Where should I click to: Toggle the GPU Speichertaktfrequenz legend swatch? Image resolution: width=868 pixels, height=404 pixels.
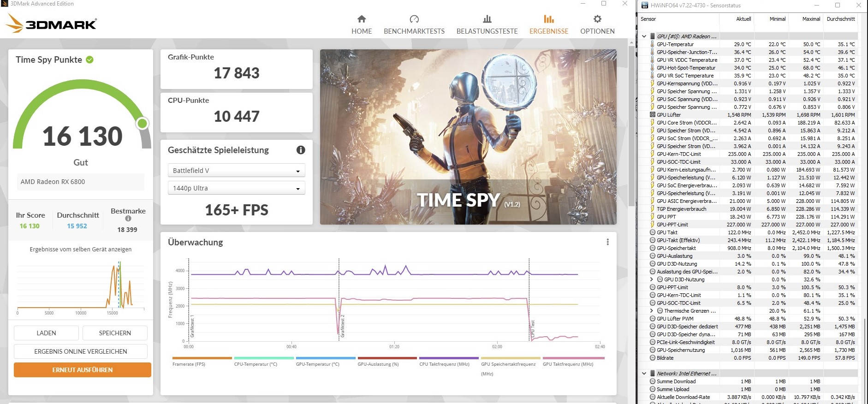511,358
